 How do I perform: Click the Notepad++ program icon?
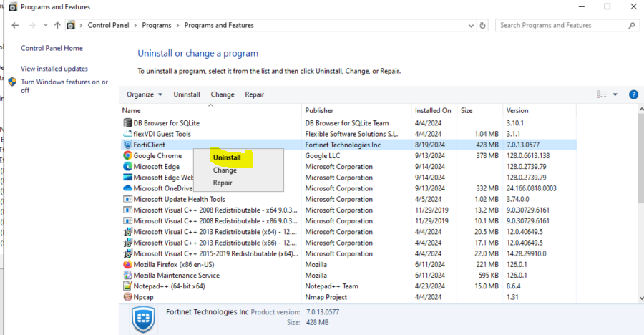pyautogui.click(x=127, y=286)
